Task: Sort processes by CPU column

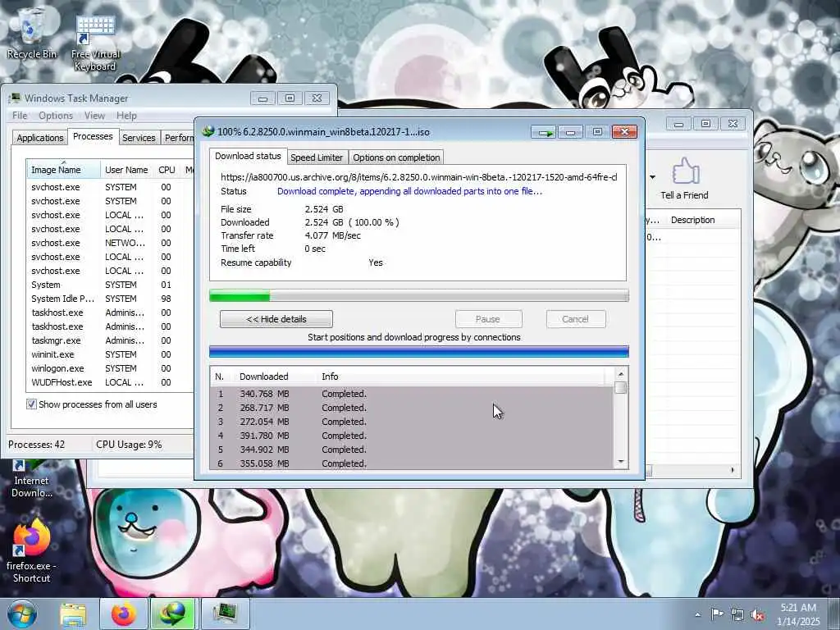Action: (x=167, y=170)
